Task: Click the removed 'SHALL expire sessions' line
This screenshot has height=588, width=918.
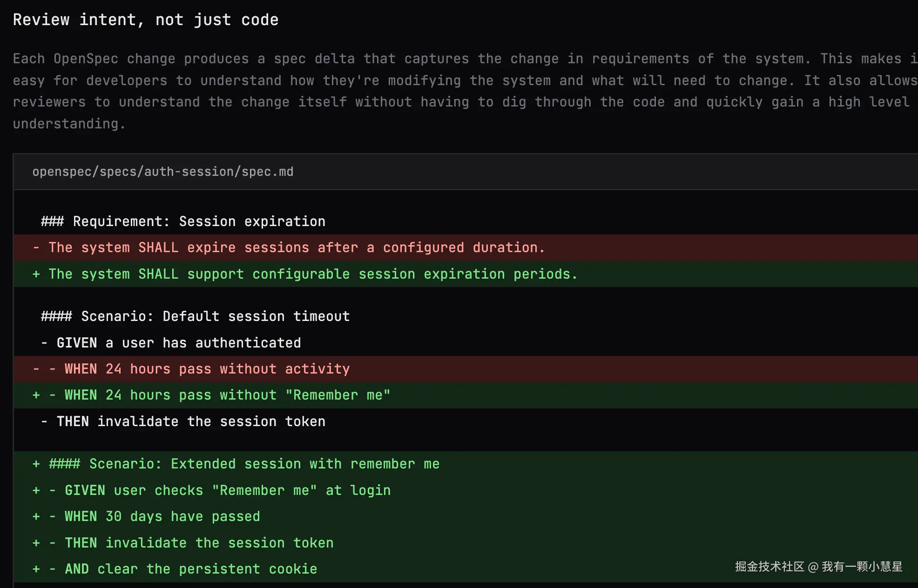Action: click(296, 247)
